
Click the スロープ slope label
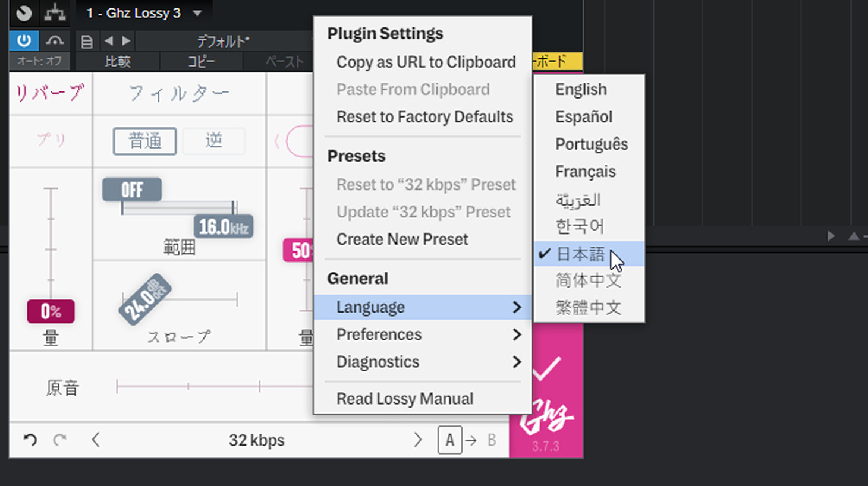179,337
